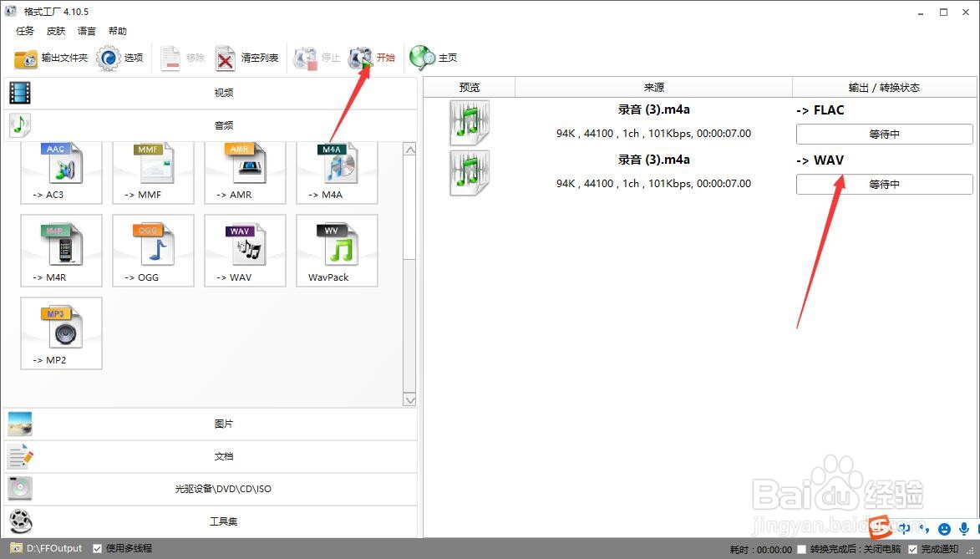Click the 来源 source column header
Viewport: 980px width, 559px height.
coord(653,88)
